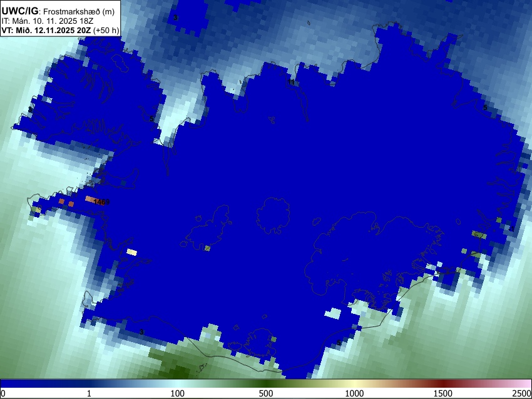
Task: Click the white grid patch inside the southern blue area
Action: (332, 313)
